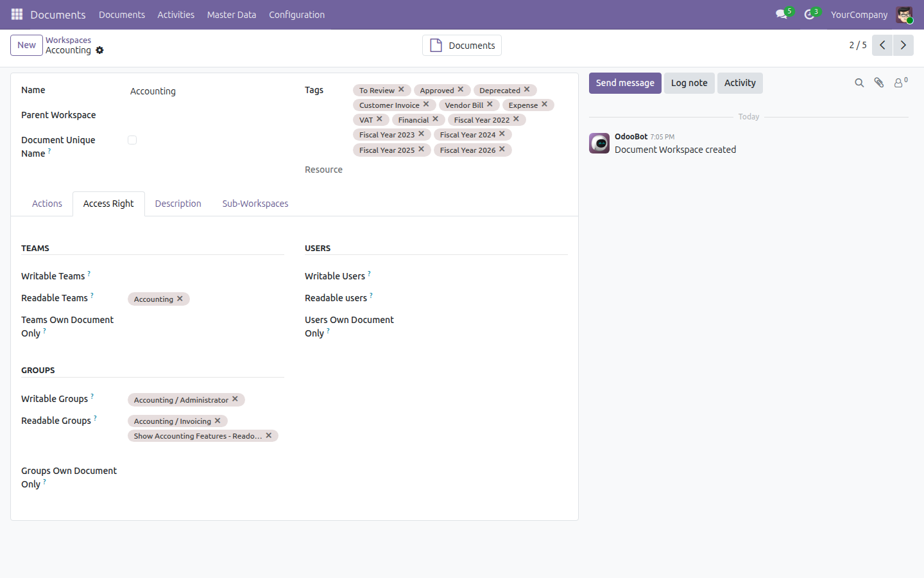The image size is (924, 578).
Task: Click the Writable Users field
Action: [489, 277]
